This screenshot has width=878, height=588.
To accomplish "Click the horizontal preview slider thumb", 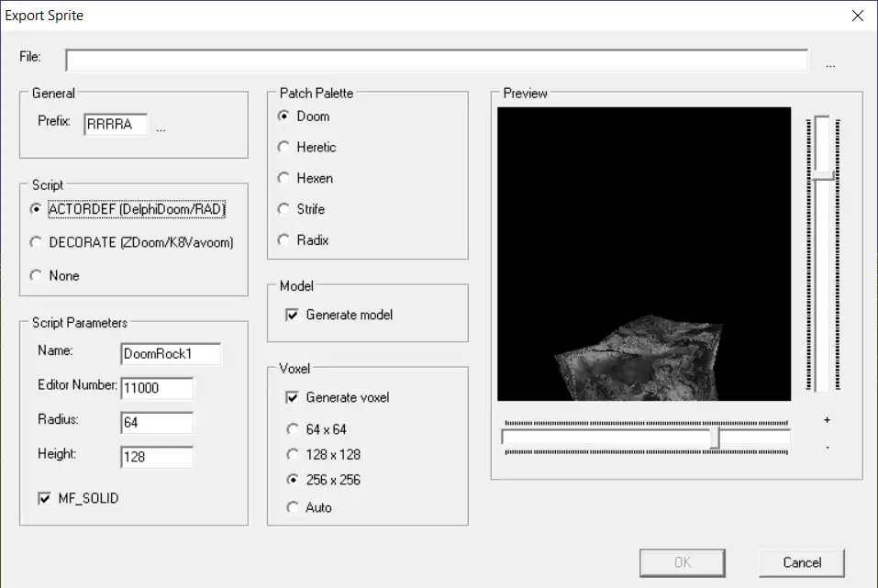I will tap(715, 438).
